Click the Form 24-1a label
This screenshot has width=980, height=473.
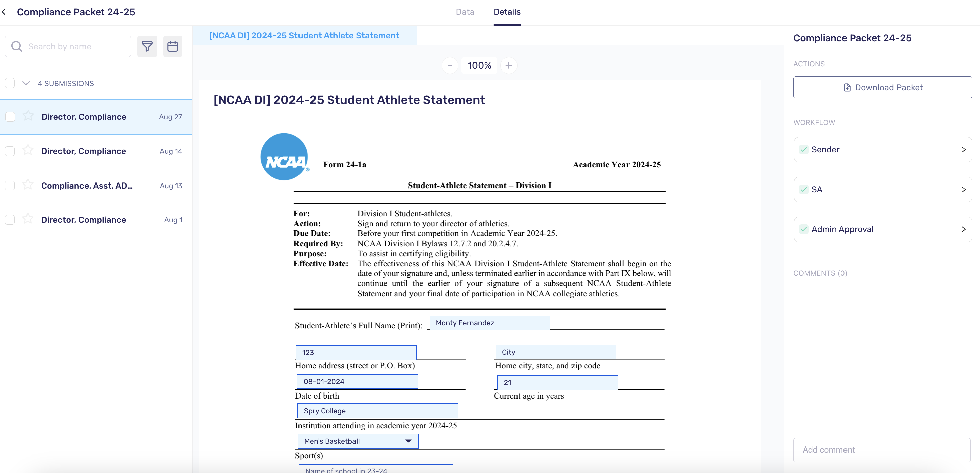[x=345, y=164]
